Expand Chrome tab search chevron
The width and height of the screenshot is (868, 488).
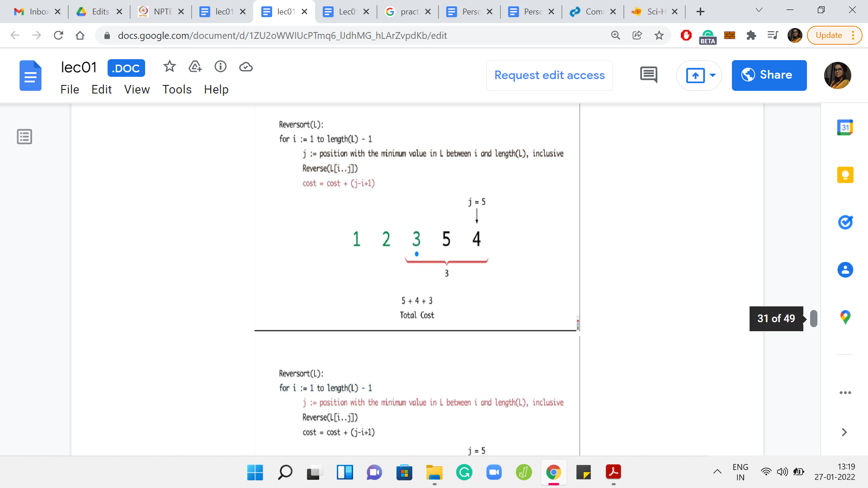(759, 10)
